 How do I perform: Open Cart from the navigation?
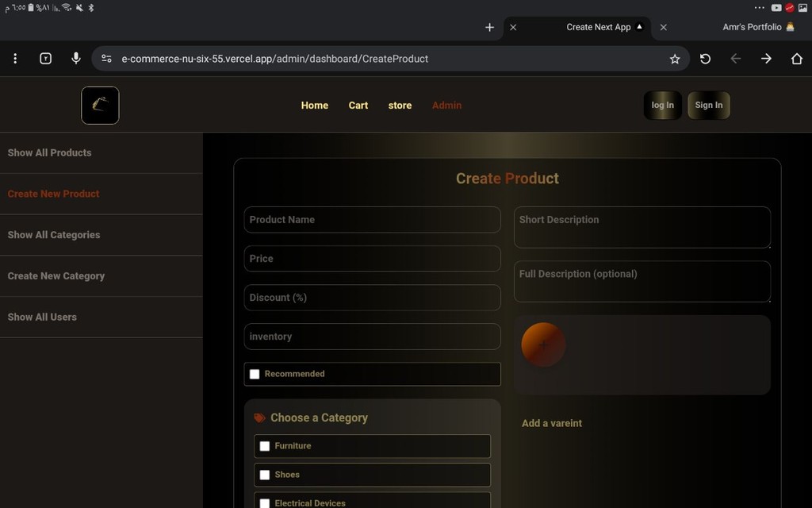pos(358,106)
